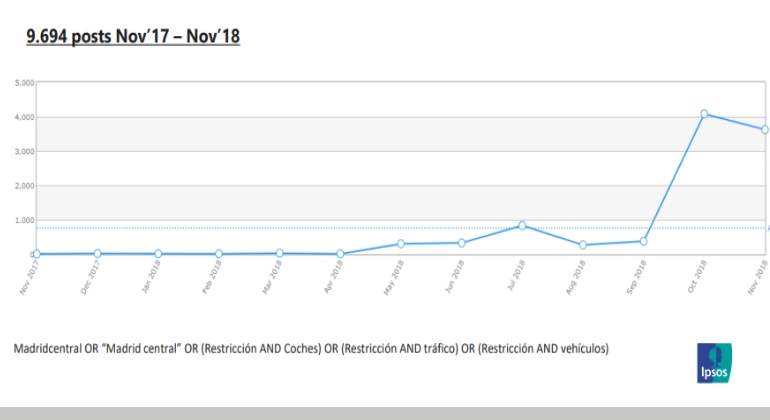
Task: Click the Jun 2018 data point
Action: pyautogui.click(x=461, y=243)
